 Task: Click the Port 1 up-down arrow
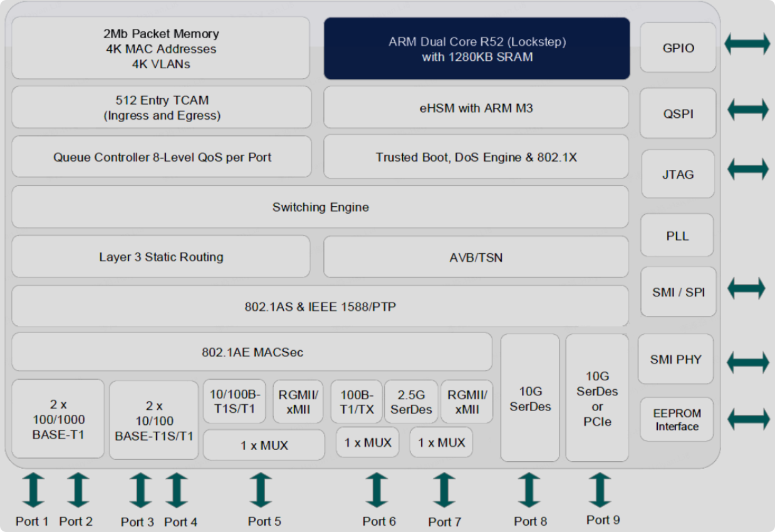(x=33, y=491)
